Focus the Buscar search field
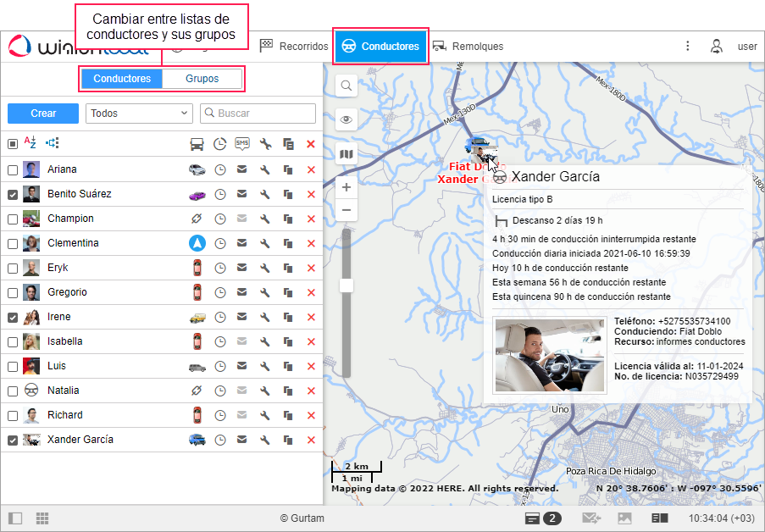Image resolution: width=765 pixels, height=532 pixels. coord(258,114)
